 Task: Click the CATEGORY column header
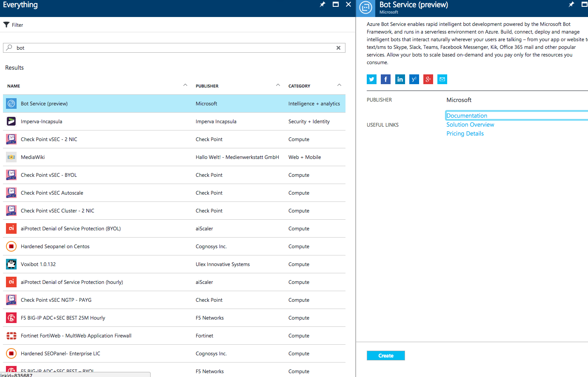click(300, 86)
